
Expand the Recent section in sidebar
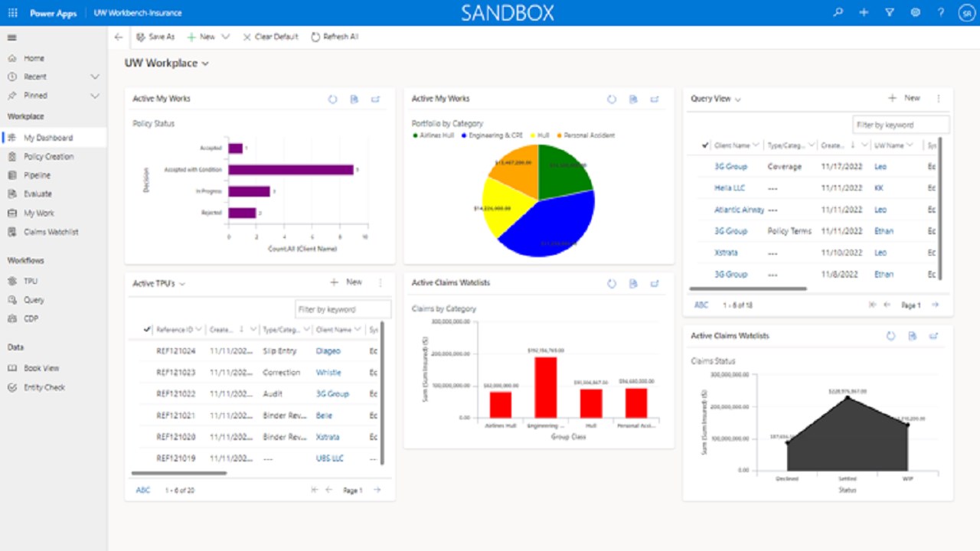95,77
